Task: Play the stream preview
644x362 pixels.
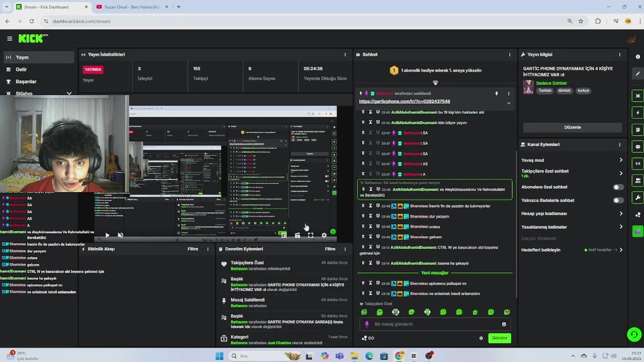Action: coord(107,235)
